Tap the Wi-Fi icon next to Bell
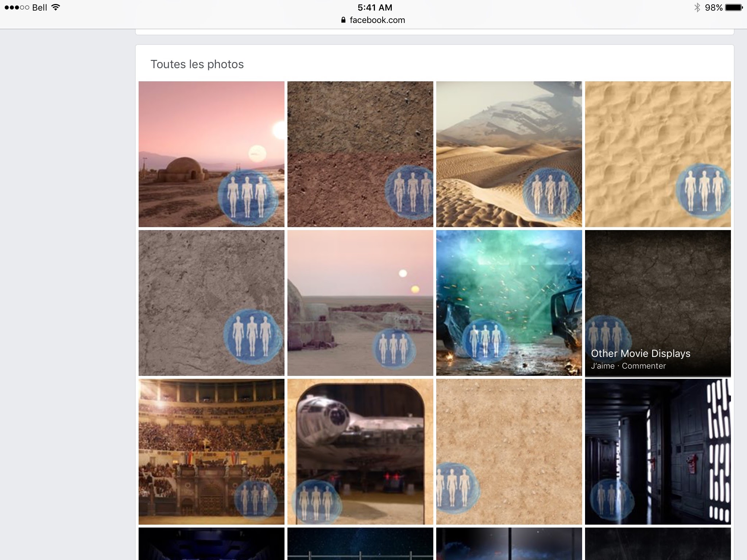Image resolution: width=747 pixels, height=560 pixels. (56, 7)
